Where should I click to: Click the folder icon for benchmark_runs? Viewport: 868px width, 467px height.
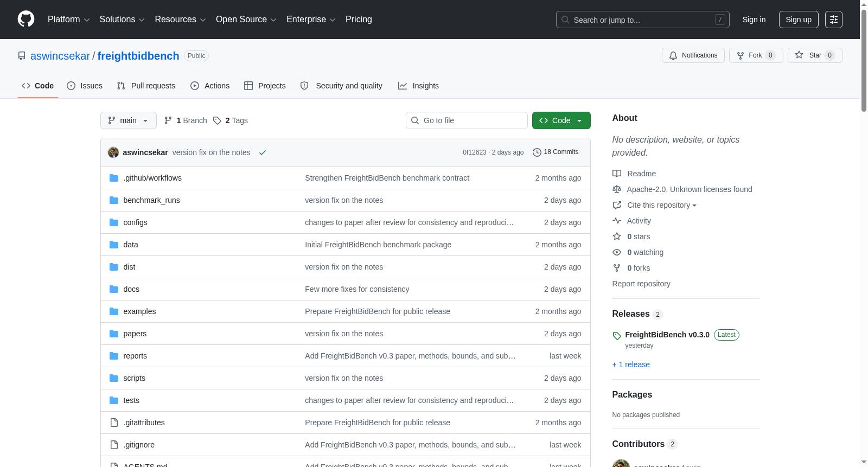point(114,200)
